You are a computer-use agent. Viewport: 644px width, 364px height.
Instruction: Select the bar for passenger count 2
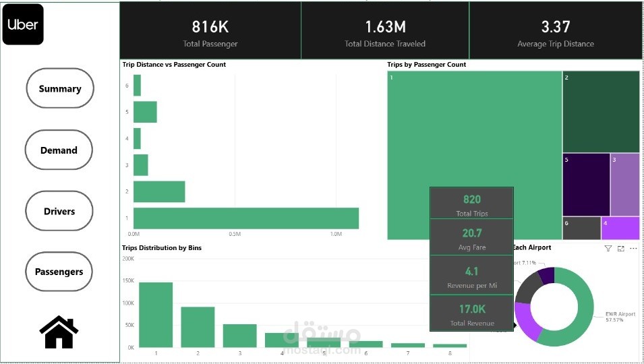[x=159, y=191]
